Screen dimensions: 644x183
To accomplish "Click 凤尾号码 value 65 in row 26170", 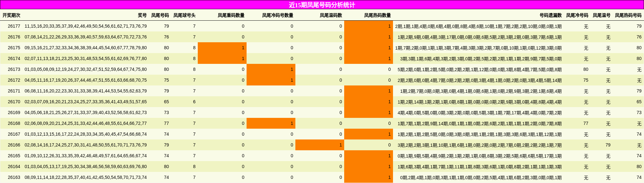I will 166,102.
